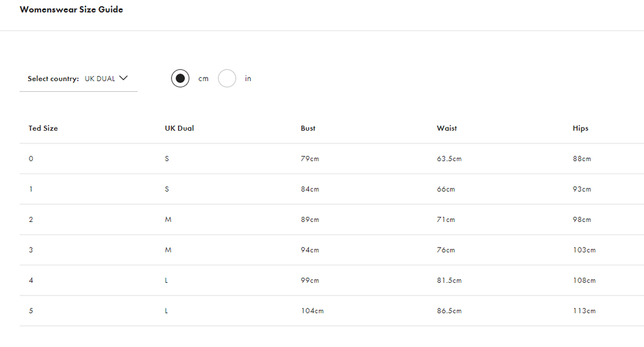Click the Womenswear Size Guide heading
This screenshot has width=644, height=347.
tap(72, 9)
